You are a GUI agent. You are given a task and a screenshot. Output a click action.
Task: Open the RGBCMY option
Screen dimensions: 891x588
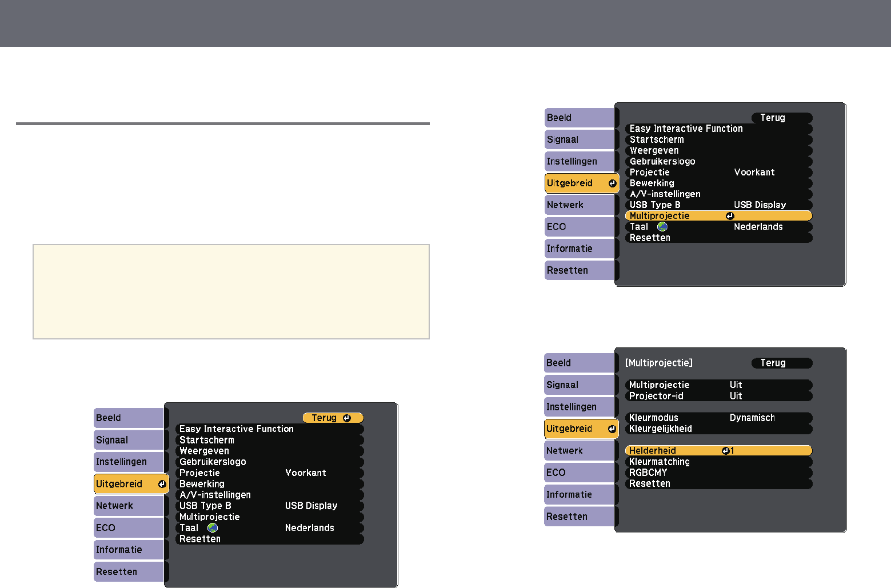pos(719,473)
